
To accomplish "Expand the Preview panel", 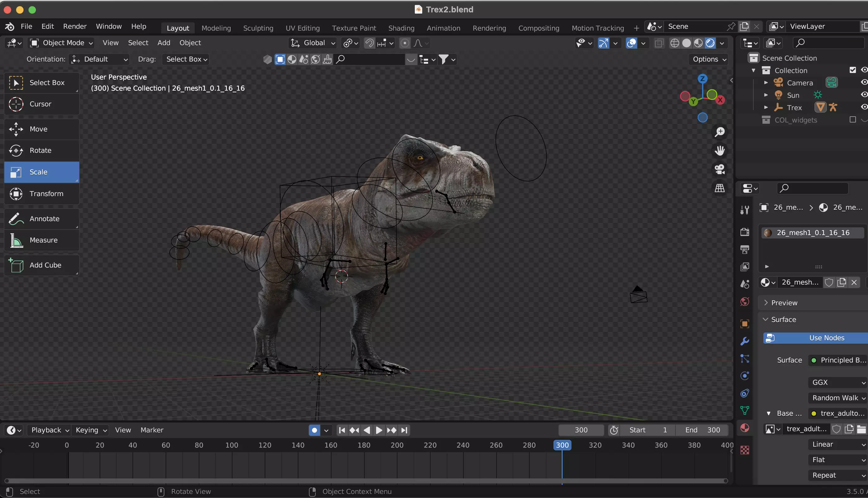I will (x=813, y=303).
